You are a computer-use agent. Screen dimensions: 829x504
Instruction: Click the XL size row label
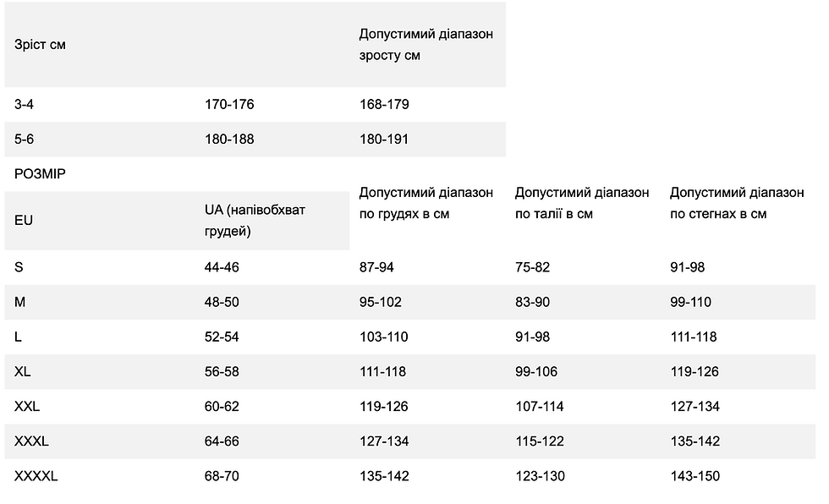(23, 371)
